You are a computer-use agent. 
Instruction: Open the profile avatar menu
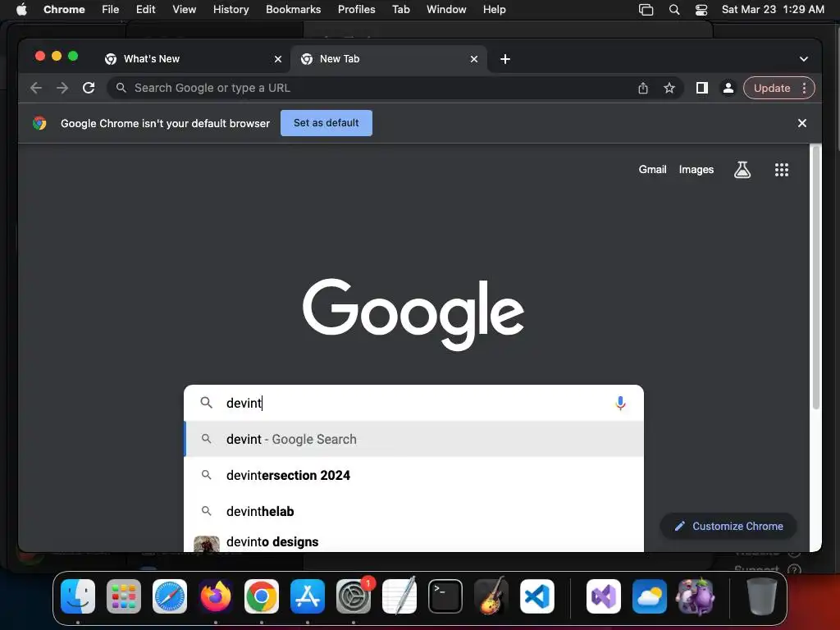click(728, 88)
